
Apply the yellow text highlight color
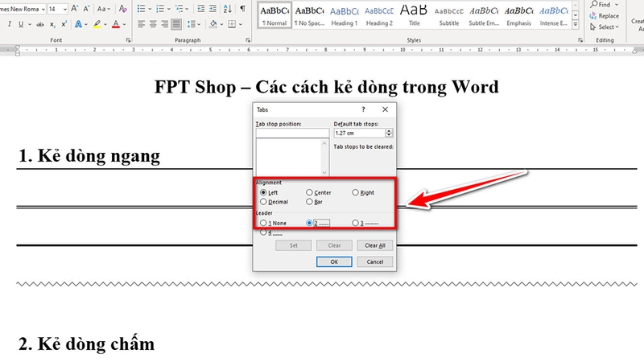[97, 25]
